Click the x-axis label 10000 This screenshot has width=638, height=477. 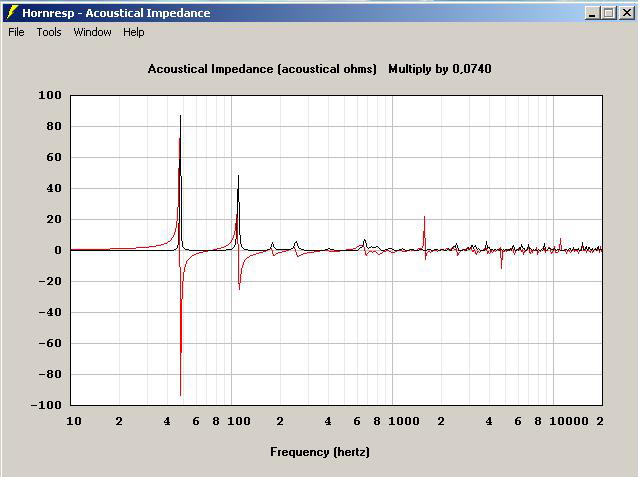[569, 421]
